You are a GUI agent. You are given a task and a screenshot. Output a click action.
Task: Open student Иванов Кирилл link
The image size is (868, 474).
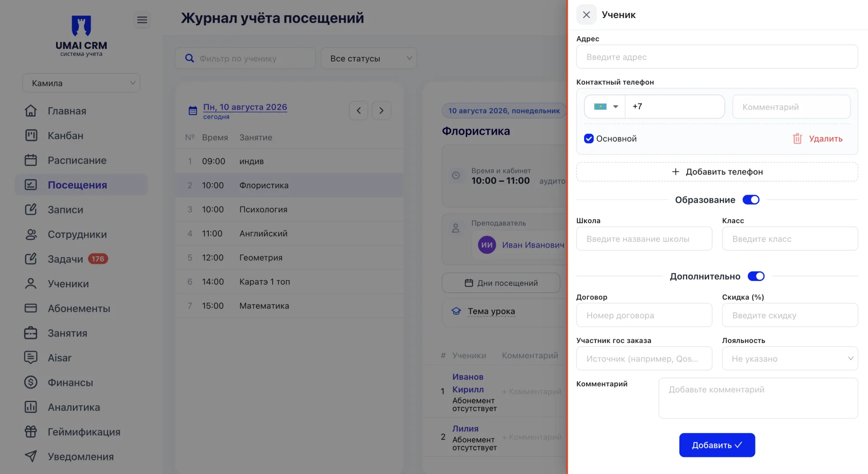[468, 383]
